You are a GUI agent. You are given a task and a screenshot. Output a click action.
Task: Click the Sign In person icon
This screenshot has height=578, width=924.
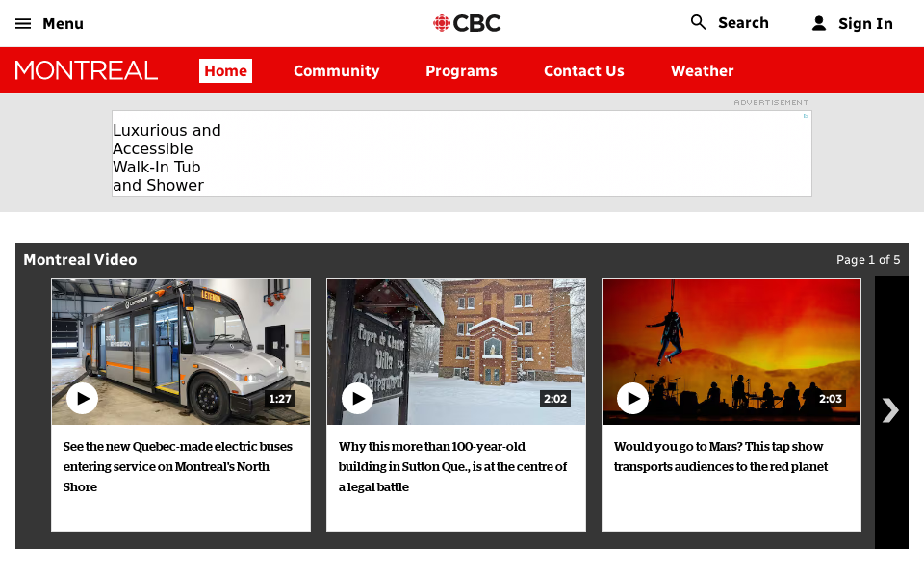point(819,23)
